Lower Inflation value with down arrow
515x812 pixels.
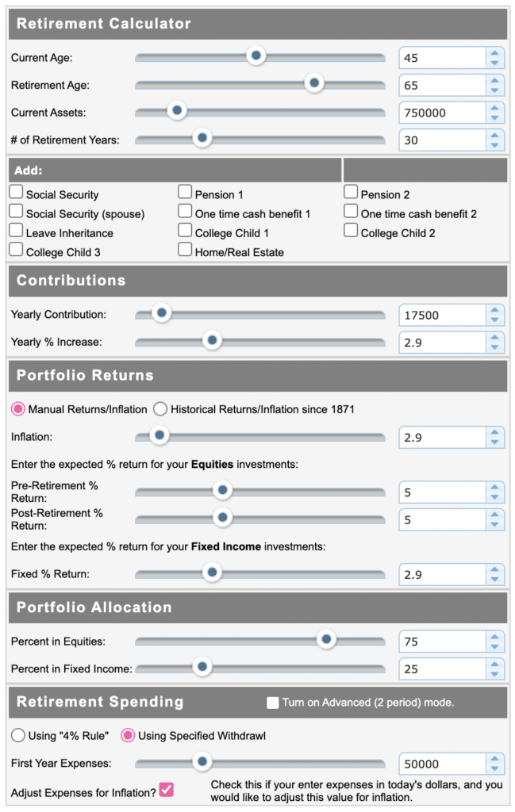[495, 442]
